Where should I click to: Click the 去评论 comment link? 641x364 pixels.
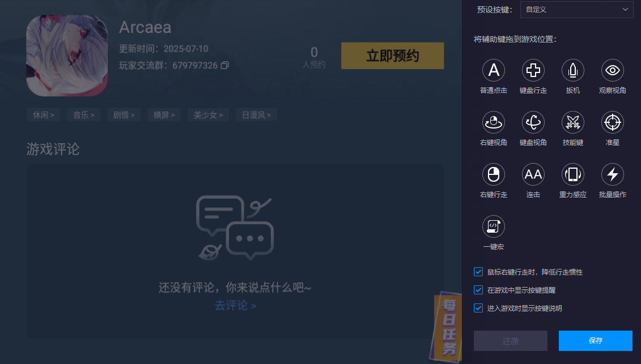click(235, 305)
